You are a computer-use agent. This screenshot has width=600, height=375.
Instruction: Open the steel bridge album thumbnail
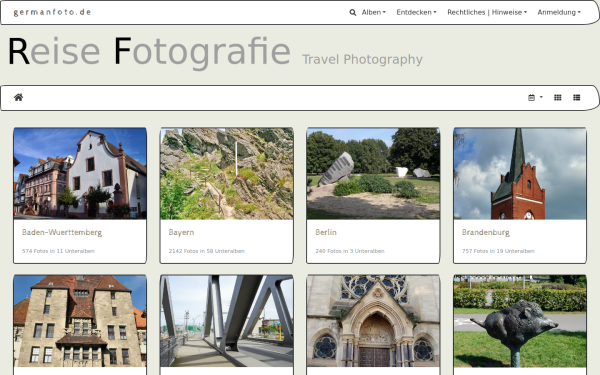[227, 321]
